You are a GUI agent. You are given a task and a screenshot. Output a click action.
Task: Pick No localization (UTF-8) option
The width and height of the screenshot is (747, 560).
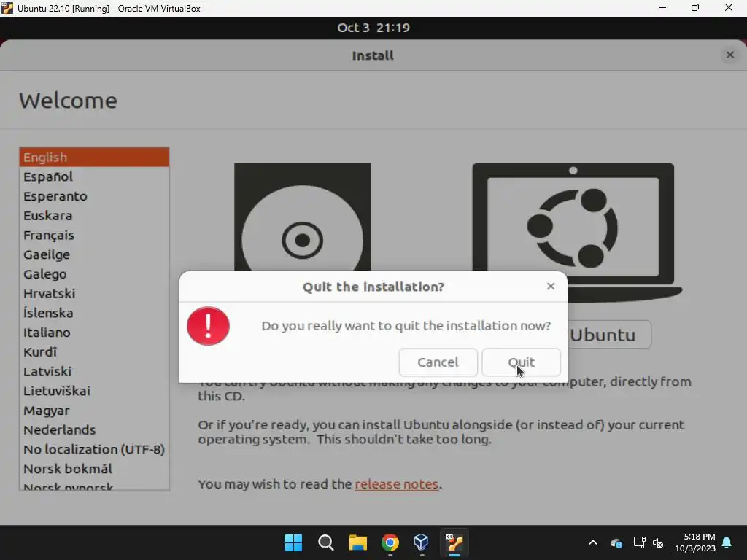click(94, 449)
